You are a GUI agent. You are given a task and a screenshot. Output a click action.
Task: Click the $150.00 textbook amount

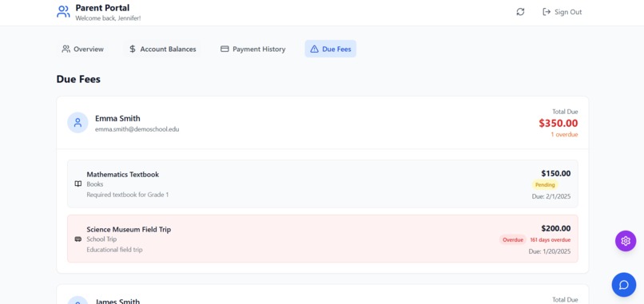click(555, 173)
